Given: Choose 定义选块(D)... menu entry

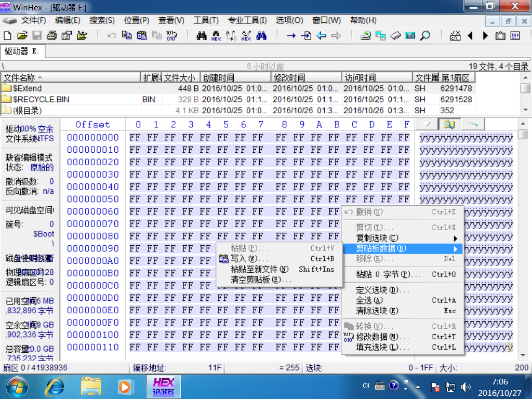Looking at the screenshot, I should tap(403, 290).
